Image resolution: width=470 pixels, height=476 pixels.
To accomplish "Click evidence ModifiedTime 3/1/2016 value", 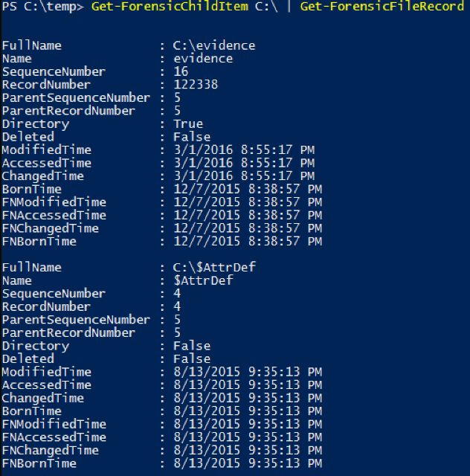I will 245,150.
